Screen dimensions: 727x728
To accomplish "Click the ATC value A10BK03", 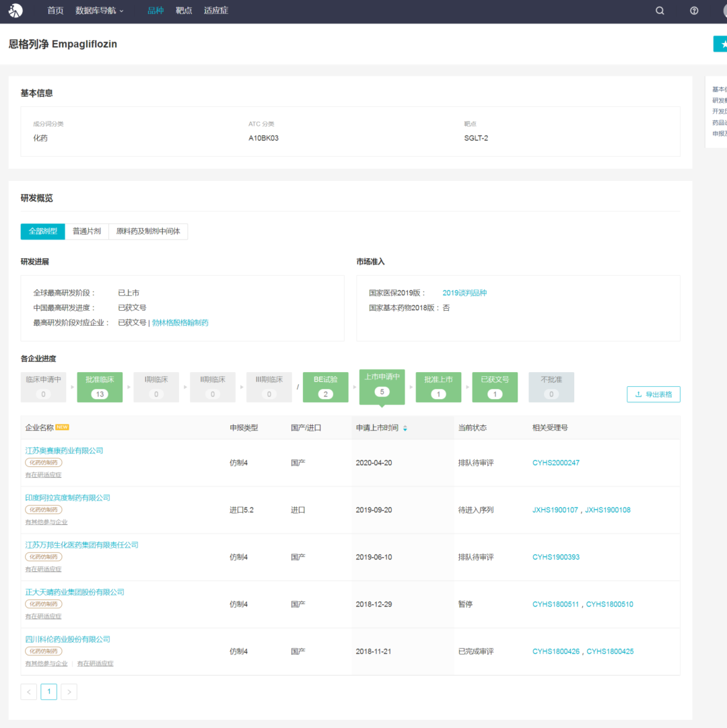I will tap(263, 139).
